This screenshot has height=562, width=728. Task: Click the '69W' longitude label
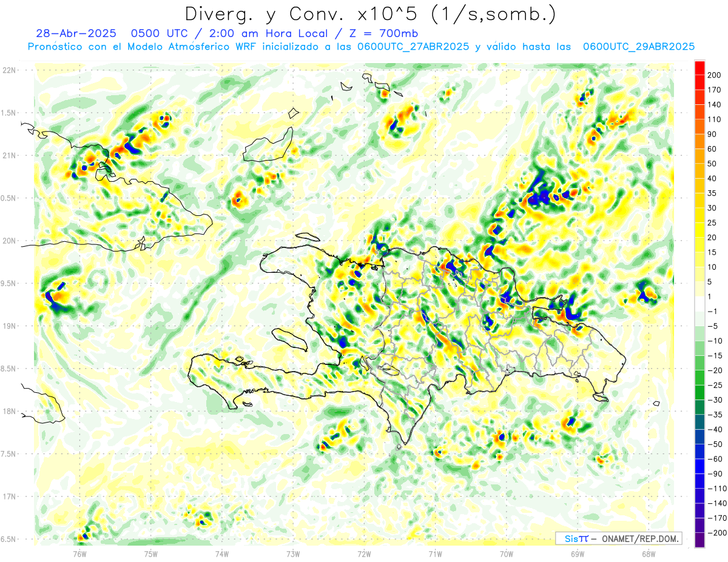click(x=578, y=554)
